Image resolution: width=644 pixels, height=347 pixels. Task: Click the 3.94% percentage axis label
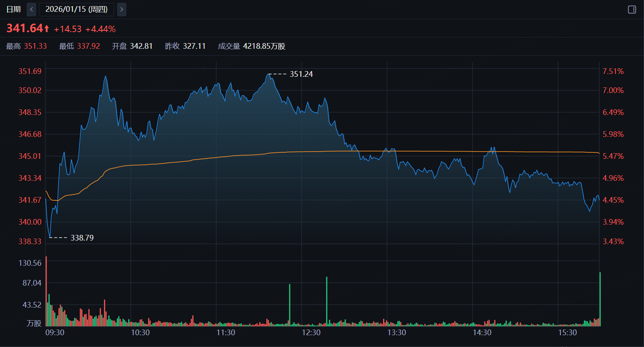pos(613,222)
